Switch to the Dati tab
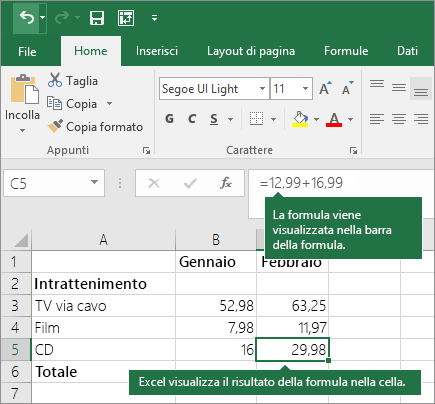This screenshot has height=404, width=435. click(x=407, y=51)
